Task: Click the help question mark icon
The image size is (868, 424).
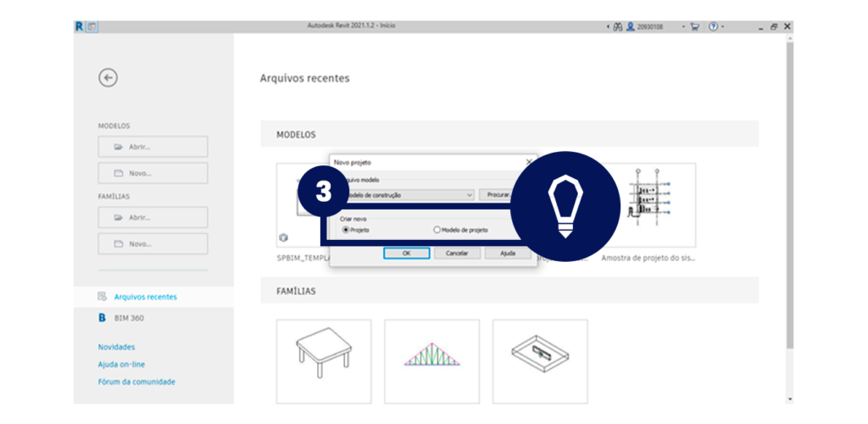Action: [x=714, y=26]
